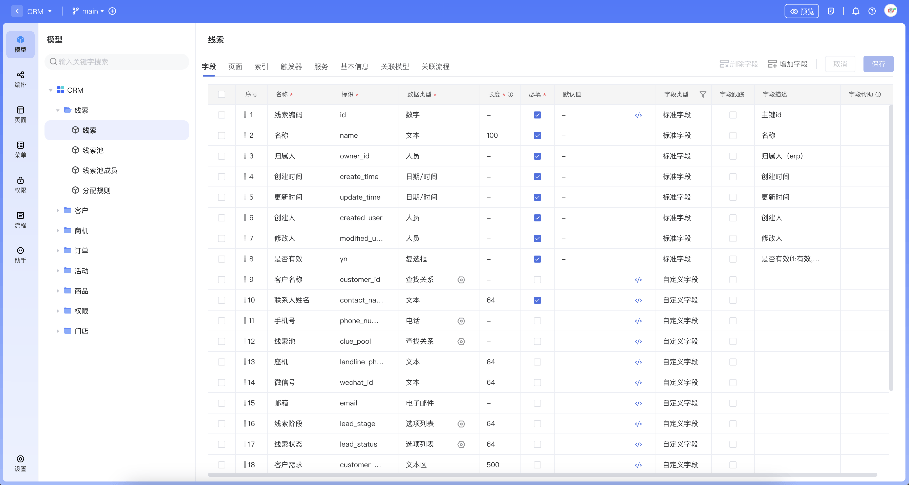The width and height of the screenshot is (909, 485).
Task: Open 设置 at bottom of left sidebar
Action: point(20,462)
